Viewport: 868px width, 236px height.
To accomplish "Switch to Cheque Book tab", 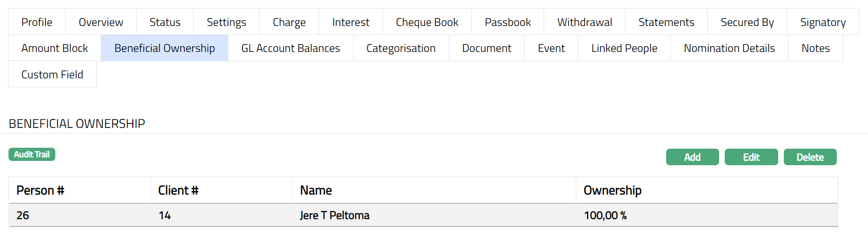I will click(427, 22).
